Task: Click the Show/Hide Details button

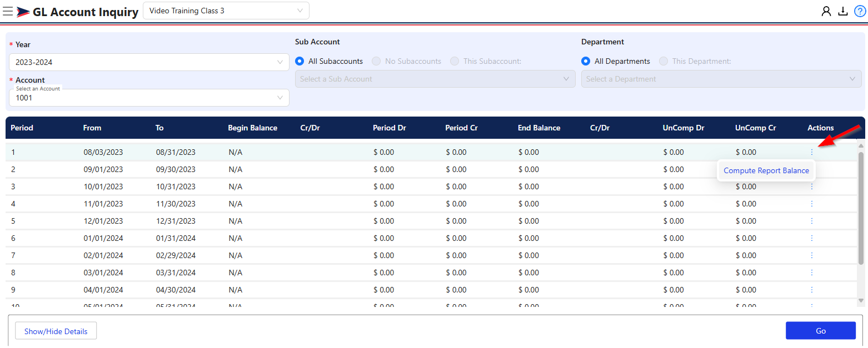Action: coord(56,331)
